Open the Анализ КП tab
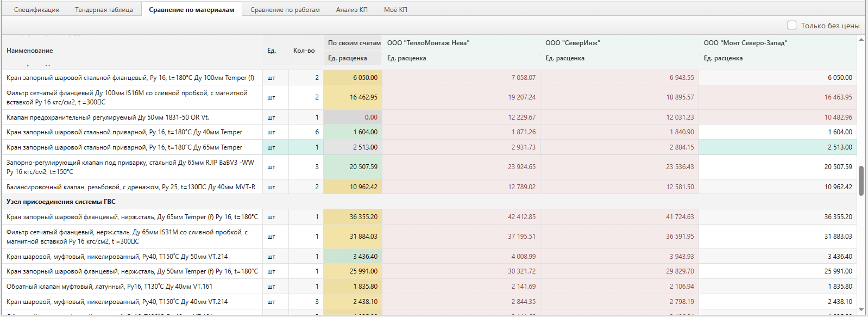 (352, 10)
